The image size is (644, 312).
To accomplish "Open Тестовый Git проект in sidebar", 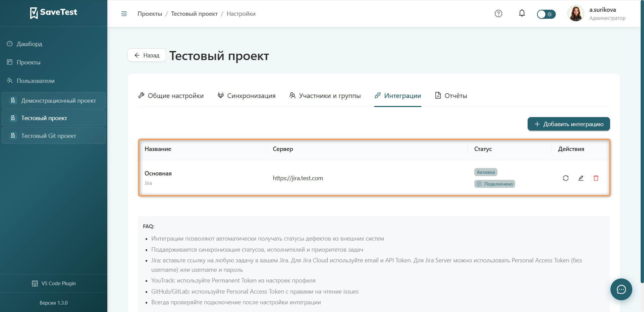I will tap(54, 136).
